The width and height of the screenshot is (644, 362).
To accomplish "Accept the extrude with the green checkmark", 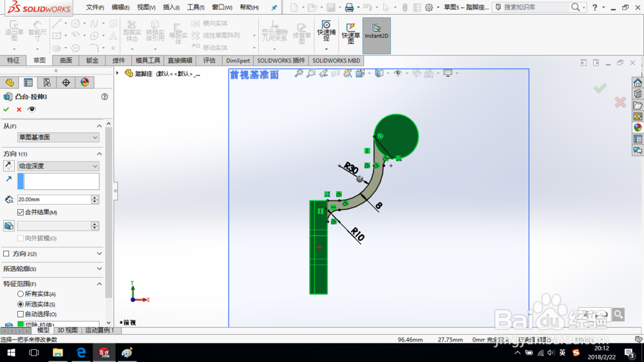I will (x=6, y=110).
